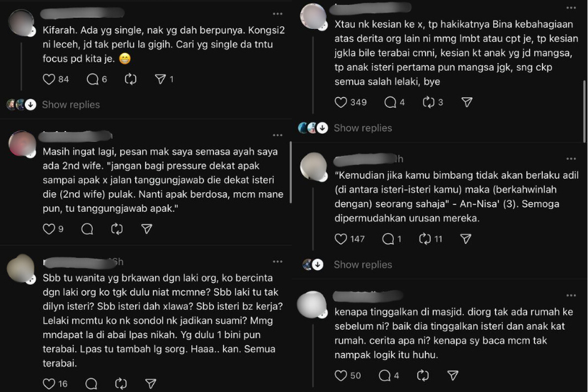Like the 'Sbb tu wanita' comment

pos(49,383)
